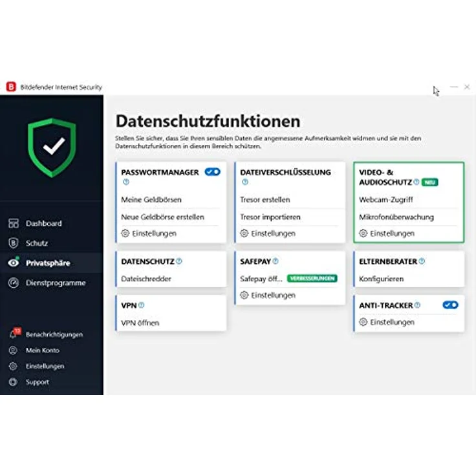Click the Mein Konto user icon
The height and width of the screenshot is (476, 476).
click(13, 351)
